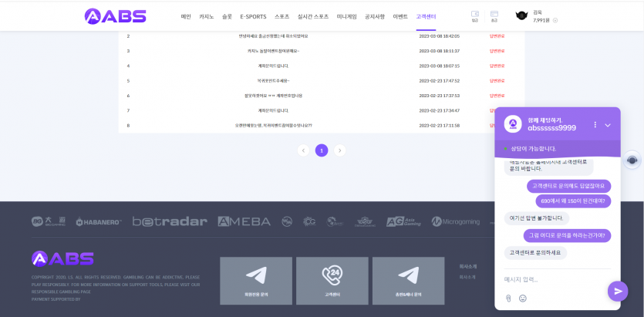Click 답변완료 status of row 3
Viewport: 644px width, 317px height.
(x=497, y=51)
